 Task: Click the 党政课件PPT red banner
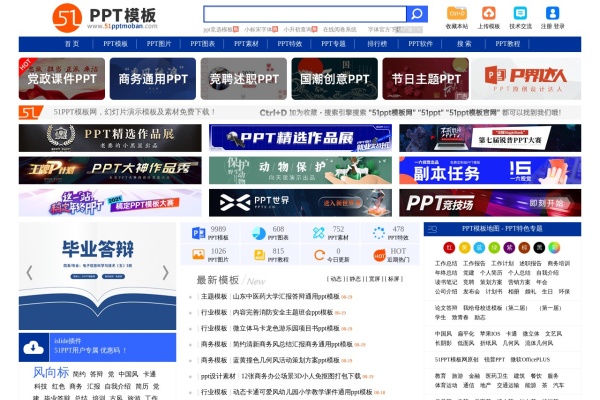point(62,78)
